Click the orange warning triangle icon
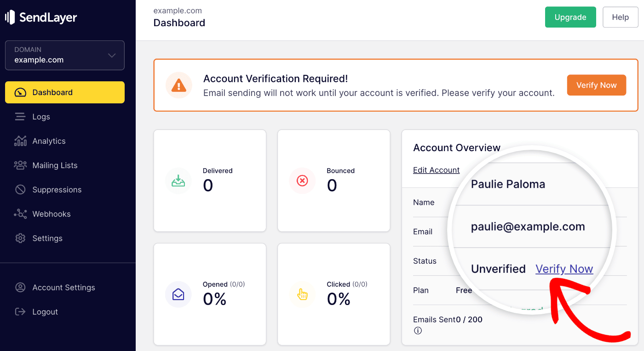 (x=178, y=85)
